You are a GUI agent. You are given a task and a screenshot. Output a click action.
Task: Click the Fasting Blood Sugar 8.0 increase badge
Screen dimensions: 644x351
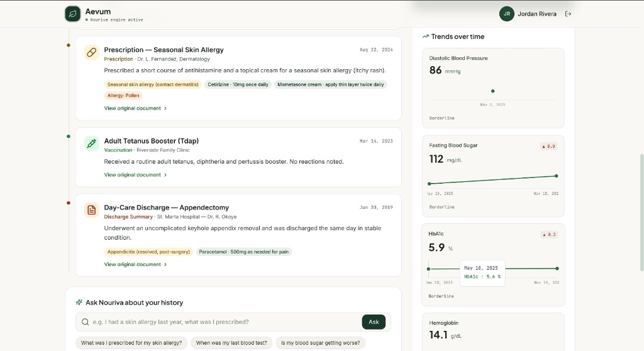(548, 147)
